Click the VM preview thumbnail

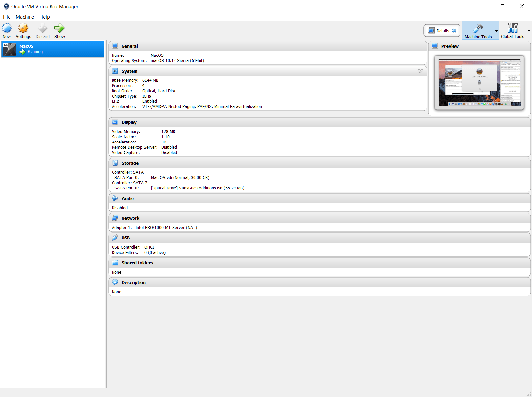click(x=479, y=82)
